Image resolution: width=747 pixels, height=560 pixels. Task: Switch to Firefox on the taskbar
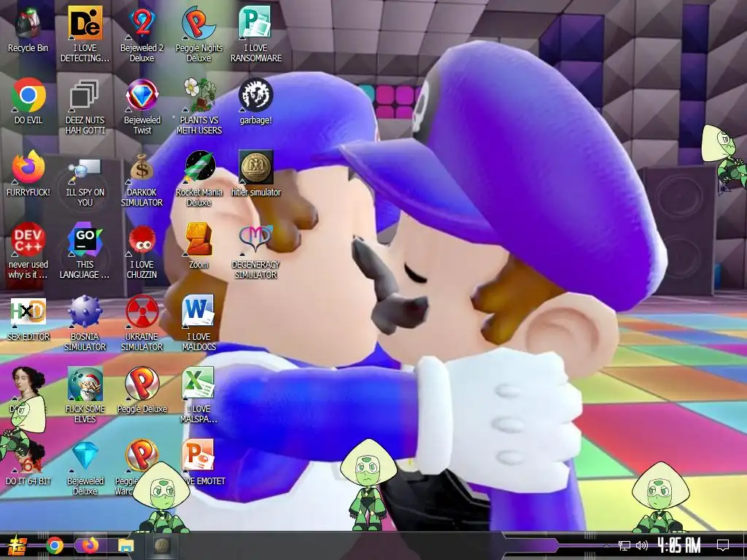tap(90, 545)
